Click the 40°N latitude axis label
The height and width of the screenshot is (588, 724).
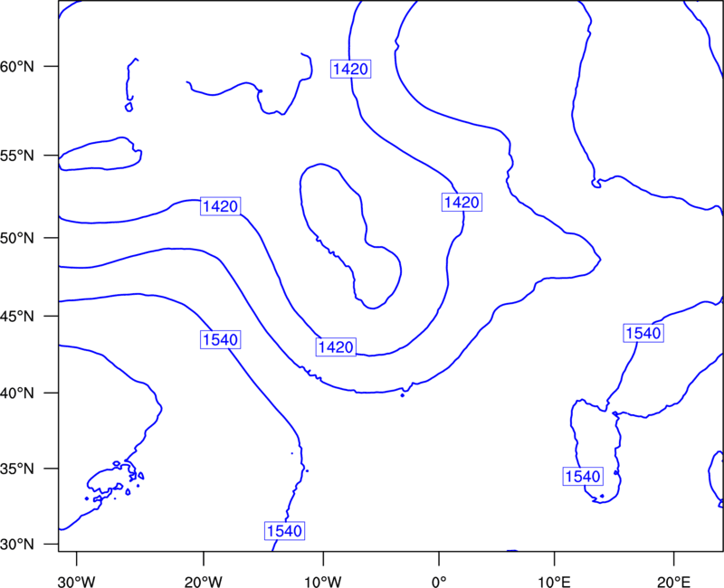coord(17,394)
